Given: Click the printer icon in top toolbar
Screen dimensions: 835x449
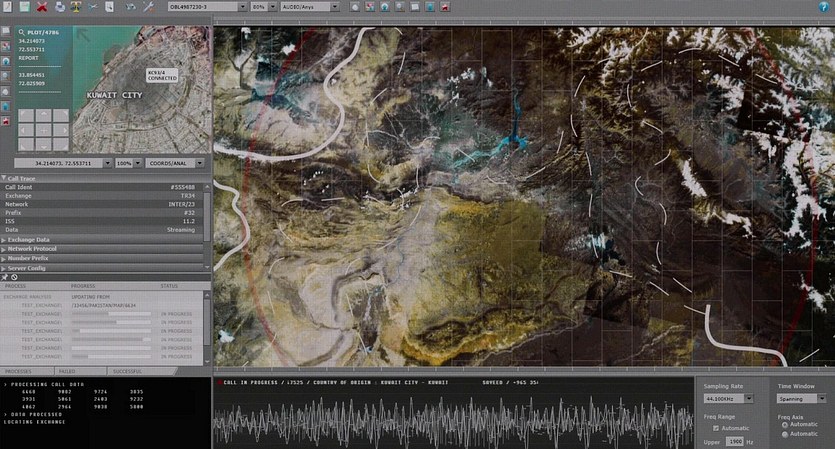Looking at the screenshot, I should point(59,6).
